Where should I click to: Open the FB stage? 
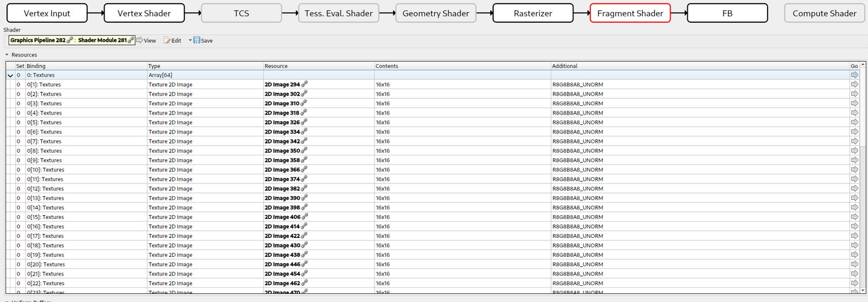click(727, 13)
